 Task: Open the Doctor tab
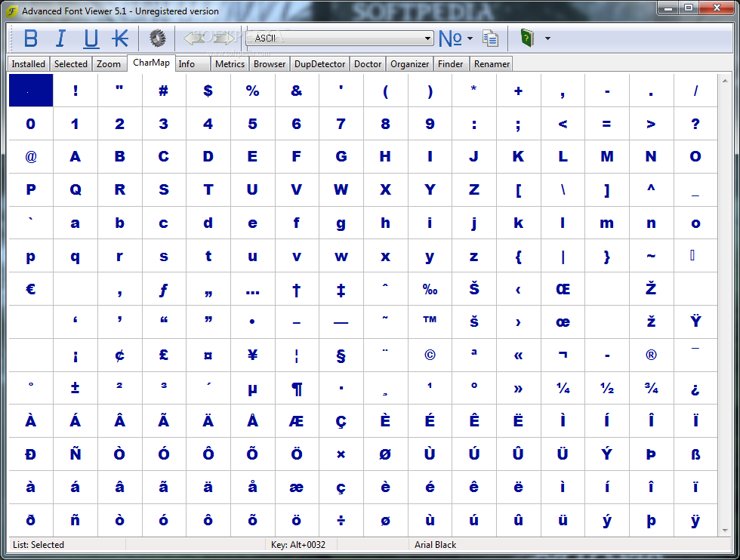(368, 63)
